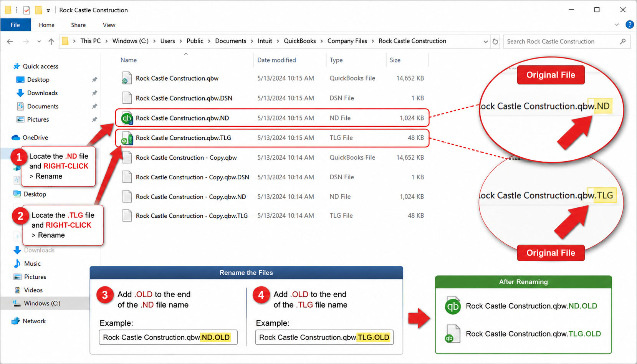Image resolution: width=637 pixels, height=364 pixels.
Task: Open Videos in the navigation pane
Action: tap(33, 290)
